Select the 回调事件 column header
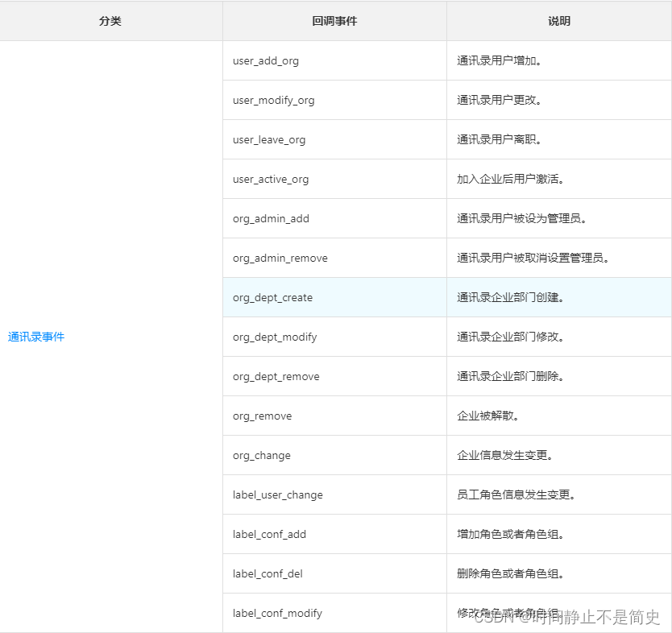Image resolution: width=672 pixels, height=633 pixels. click(334, 21)
